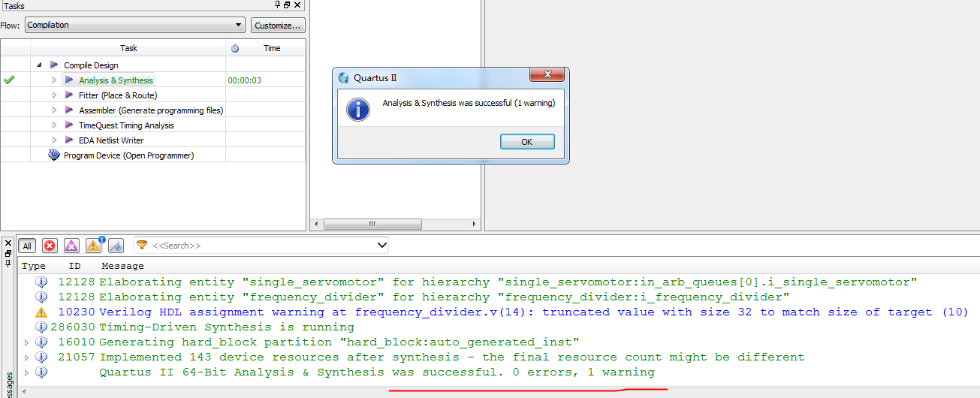Expand the 21057 device resources message
The width and height of the screenshot is (980, 398).
pos(27,357)
